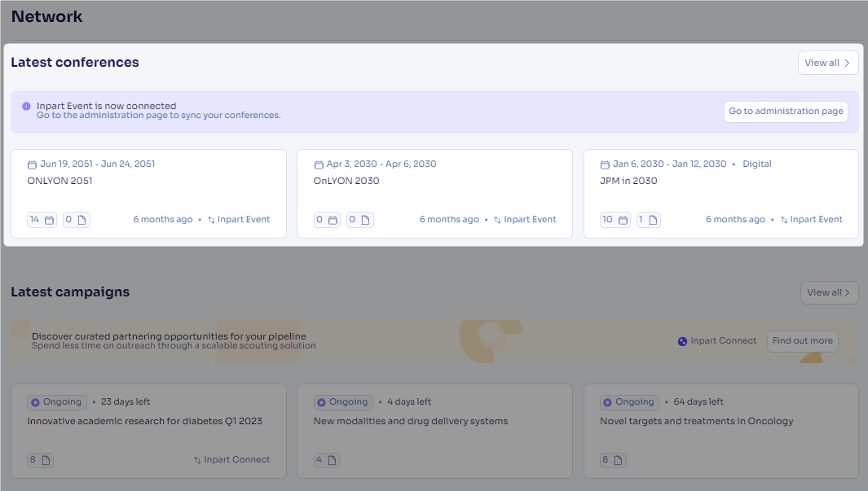Viewport: 868px width, 491px height.
Task: Click calendar icon beside Apr 3, 2030 dates
Action: tap(319, 164)
